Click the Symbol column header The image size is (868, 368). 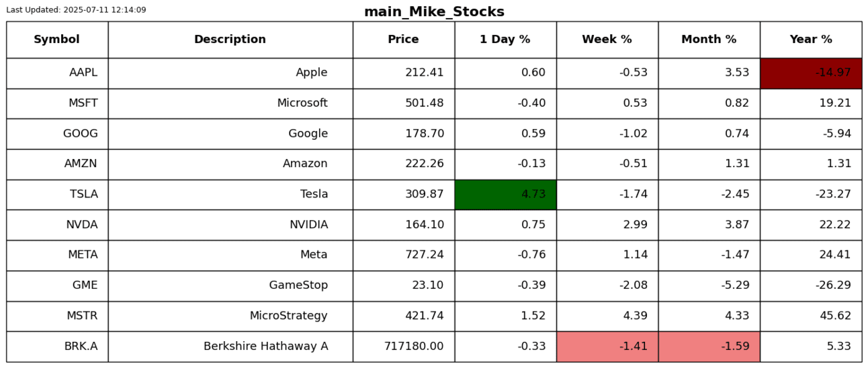(x=56, y=40)
